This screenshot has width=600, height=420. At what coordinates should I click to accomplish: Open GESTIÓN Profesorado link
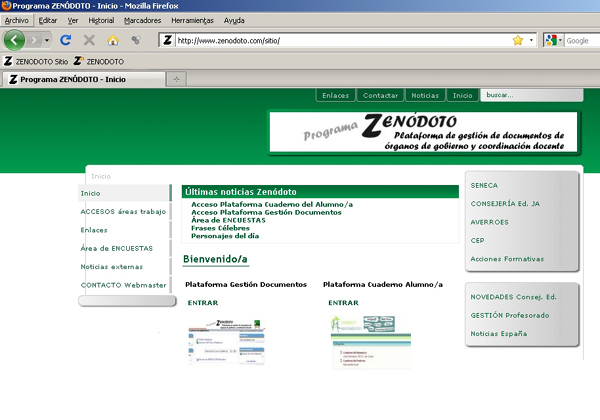510,315
